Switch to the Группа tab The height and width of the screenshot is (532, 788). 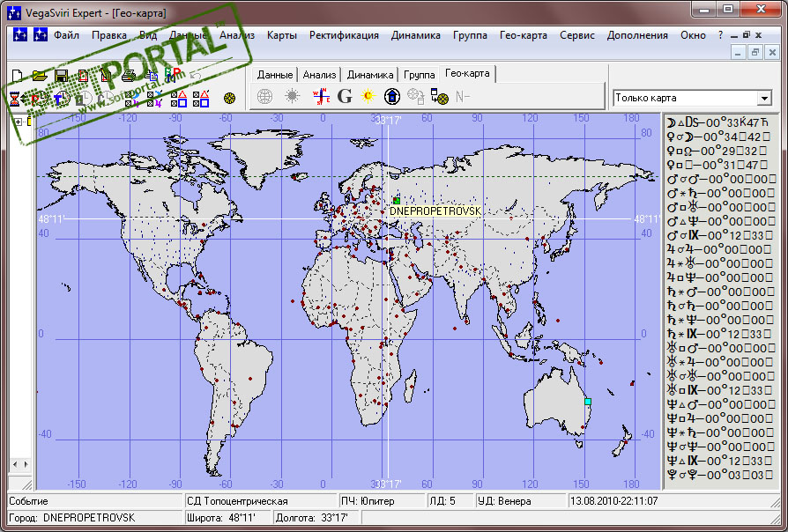pos(420,75)
